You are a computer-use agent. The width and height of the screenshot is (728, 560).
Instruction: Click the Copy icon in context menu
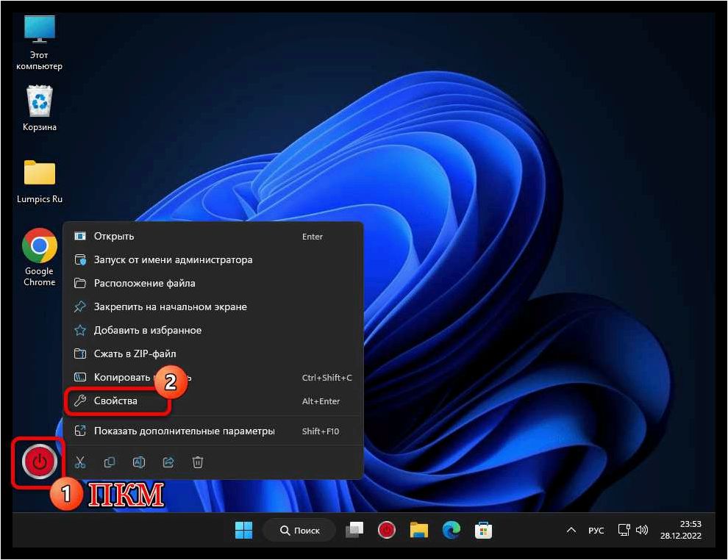point(110,462)
